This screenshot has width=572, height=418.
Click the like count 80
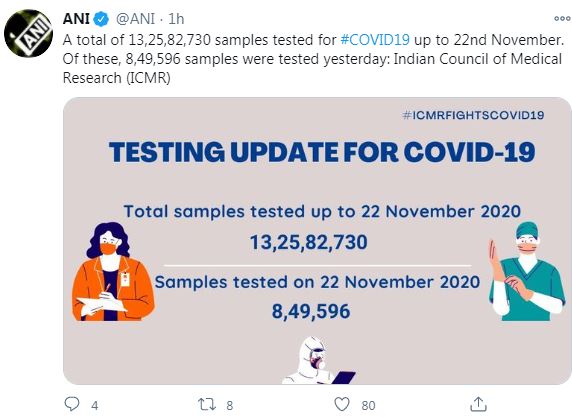[368, 405]
